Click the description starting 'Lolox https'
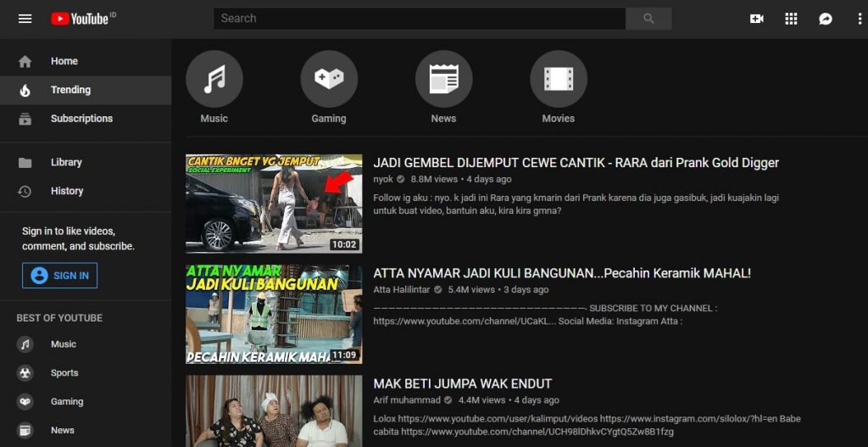 [x=587, y=426]
